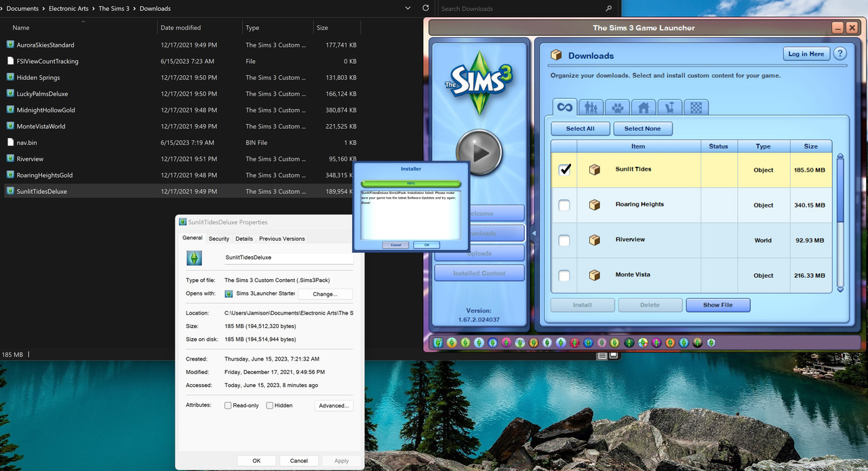The width and height of the screenshot is (868, 471).
Task: Check the Riverview checkbox
Action: tap(564, 240)
